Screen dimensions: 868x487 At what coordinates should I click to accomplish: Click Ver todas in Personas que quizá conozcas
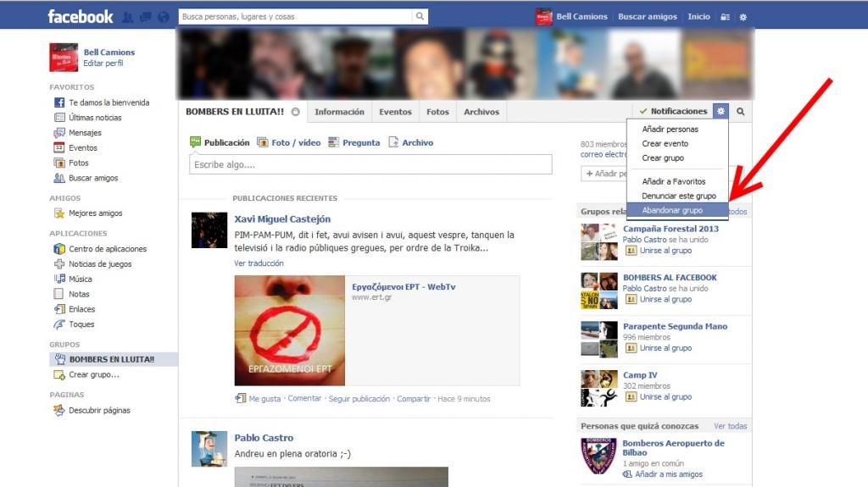[x=730, y=426]
